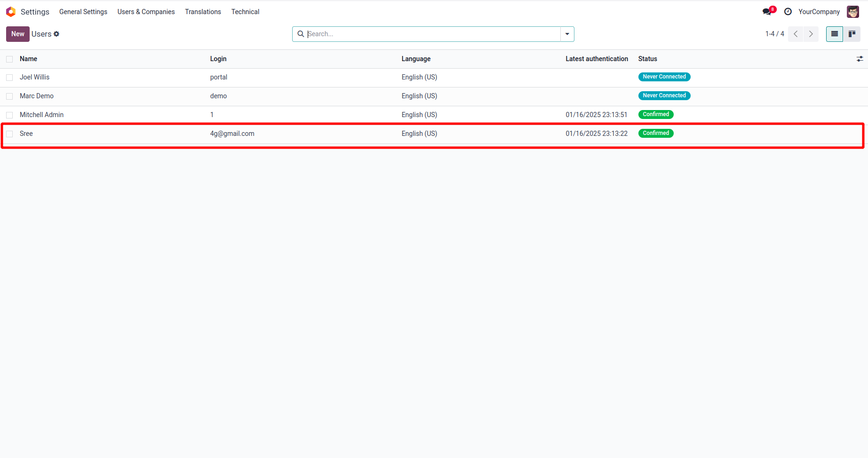Image resolution: width=868 pixels, height=458 pixels.
Task: Open the Users & Companies menu
Action: tap(146, 12)
